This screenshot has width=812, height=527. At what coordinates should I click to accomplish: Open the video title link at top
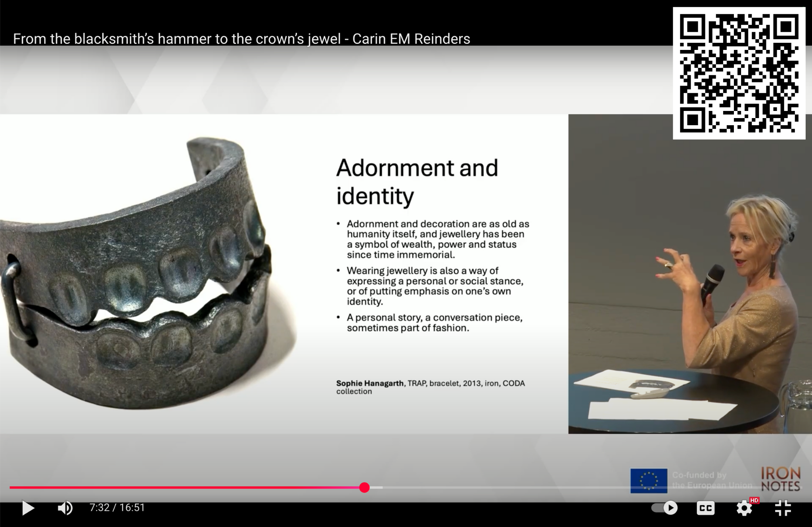(241, 39)
